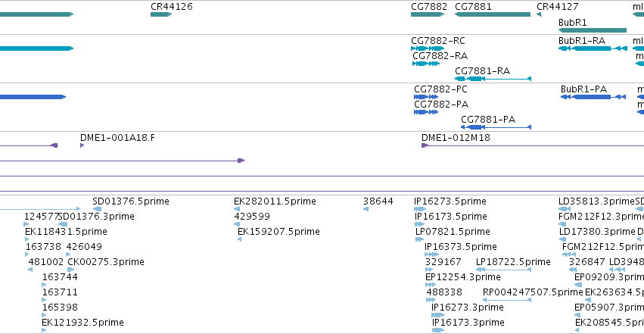Click the 326847 feature label

tap(587, 262)
